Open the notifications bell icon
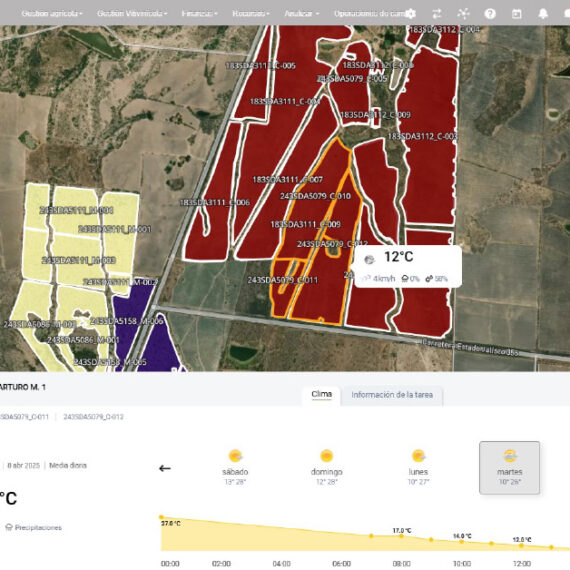 tap(543, 14)
